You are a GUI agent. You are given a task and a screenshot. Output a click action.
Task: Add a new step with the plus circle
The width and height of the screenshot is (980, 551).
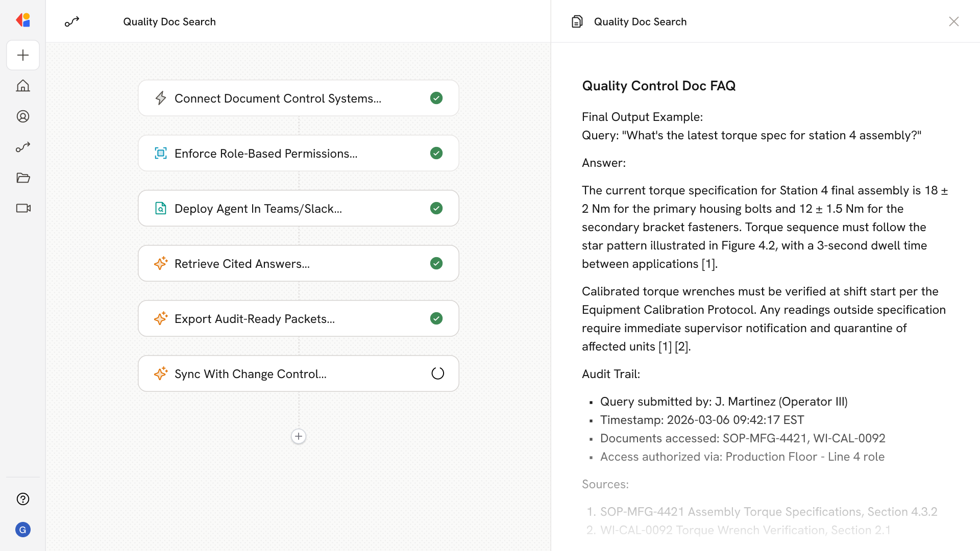coord(299,436)
